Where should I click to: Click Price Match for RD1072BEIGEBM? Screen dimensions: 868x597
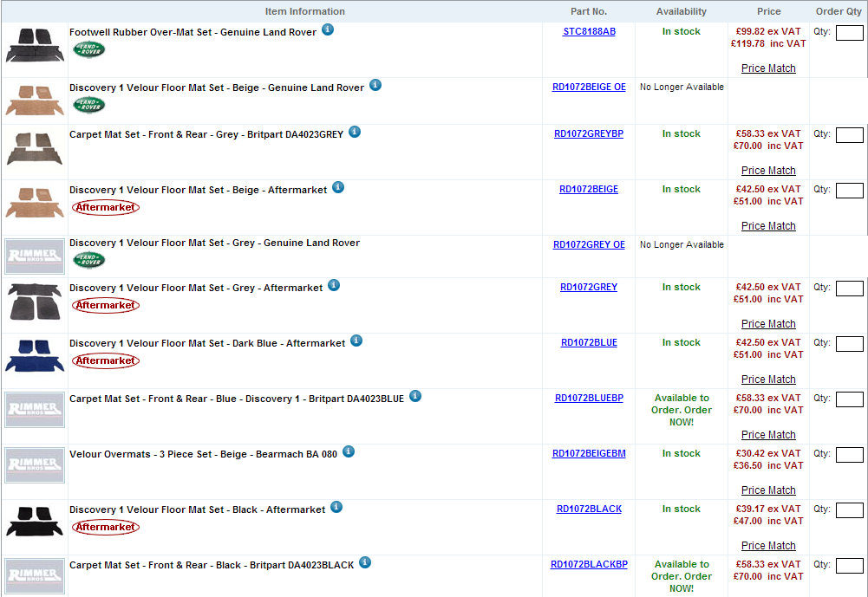[x=768, y=490]
